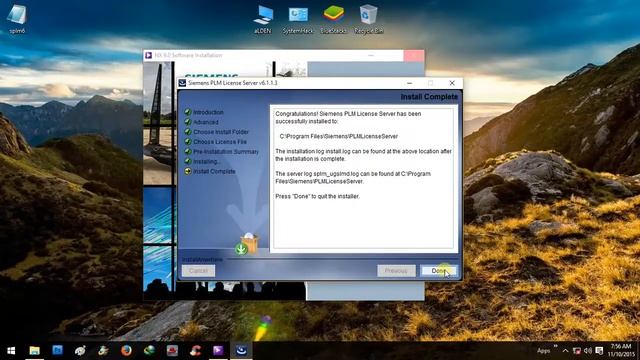Expand the Apps toolbar chevron
The height and width of the screenshot is (360, 640).
tap(556, 346)
